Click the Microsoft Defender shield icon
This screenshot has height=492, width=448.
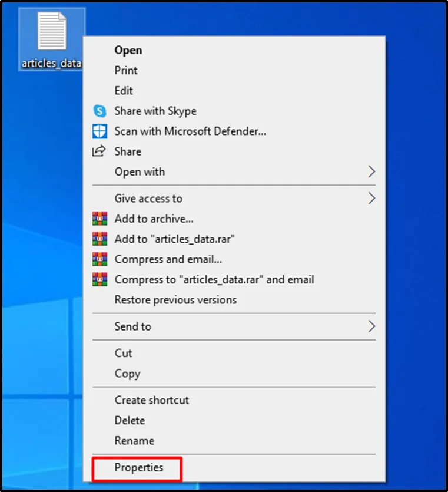click(100, 131)
